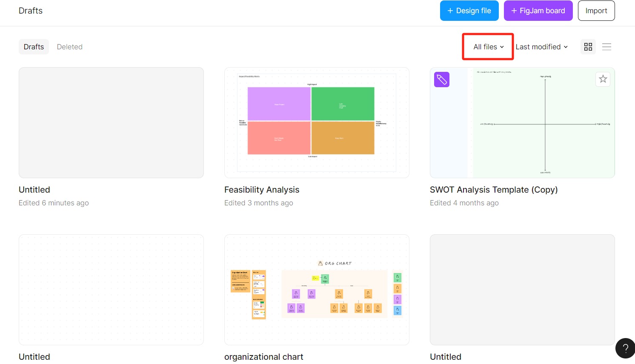Switch to grid view
This screenshot has width=635, height=364.
pyautogui.click(x=588, y=47)
